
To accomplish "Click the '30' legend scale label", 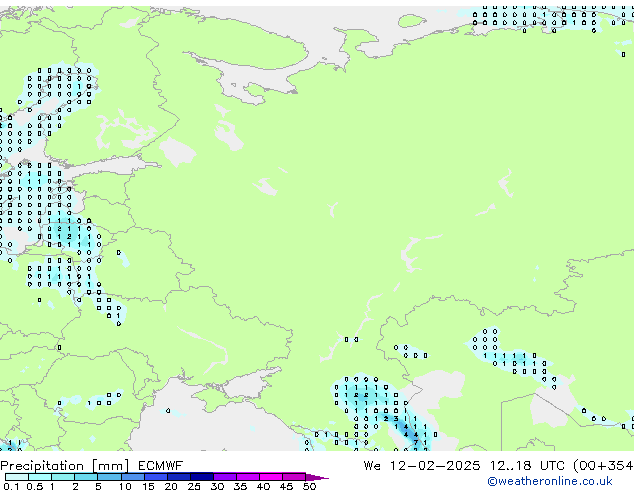I will click(218, 486).
